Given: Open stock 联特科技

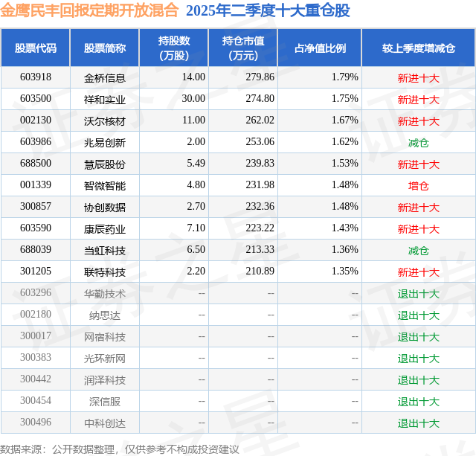Looking at the screenshot, I should tap(105, 272).
